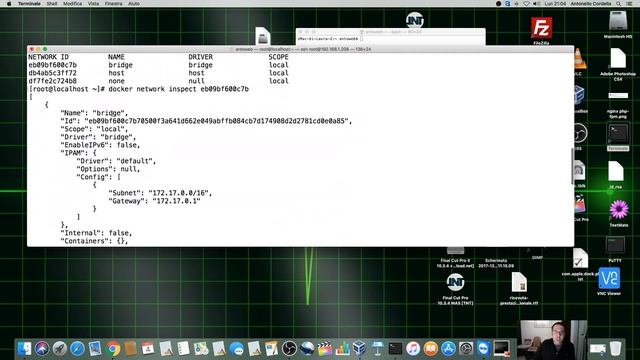
Task: Open the Vista menu
Action: (93, 4)
